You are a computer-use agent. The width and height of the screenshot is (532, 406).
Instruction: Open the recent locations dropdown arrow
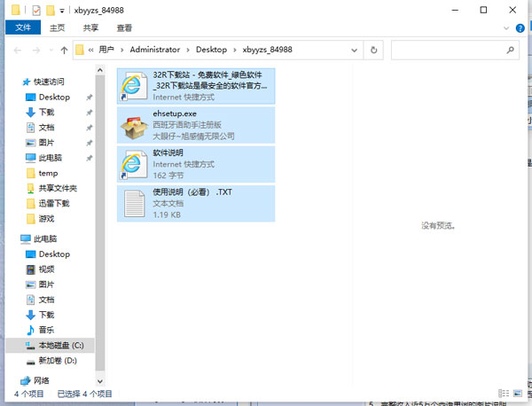pyautogui.click(x=51, y=51)
